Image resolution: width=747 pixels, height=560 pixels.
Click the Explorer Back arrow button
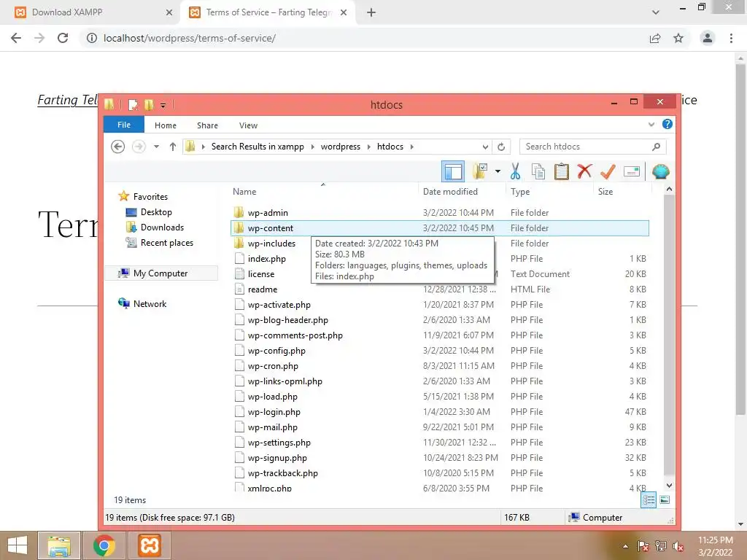(117, 147)
